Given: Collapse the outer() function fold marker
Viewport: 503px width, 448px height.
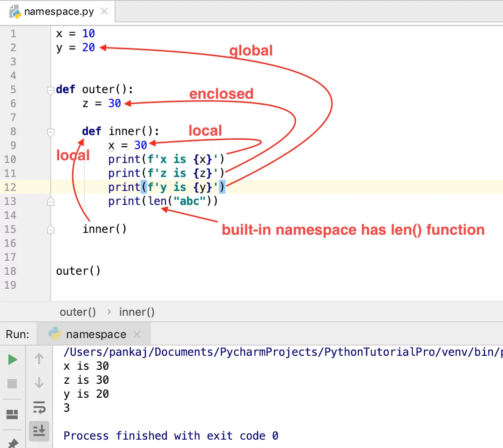Looking at the screenshot, I should [50, 90].
